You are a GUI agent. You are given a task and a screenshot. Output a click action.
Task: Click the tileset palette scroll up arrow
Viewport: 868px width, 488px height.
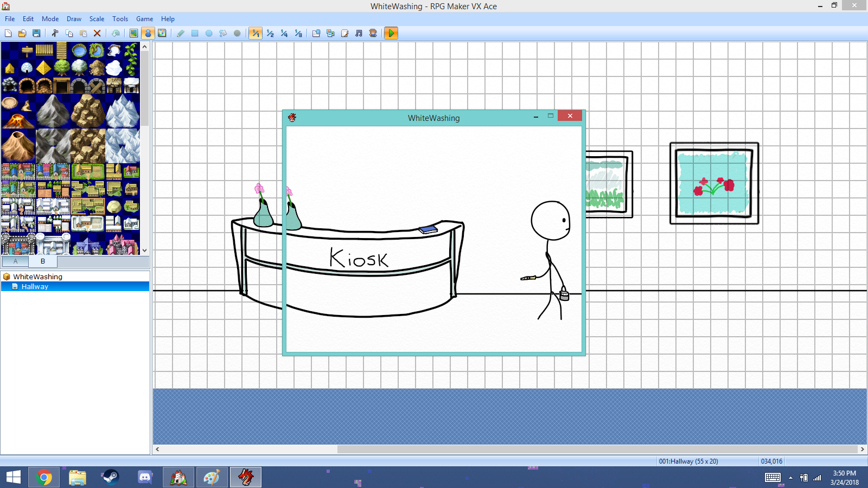(x=145, y=47)
